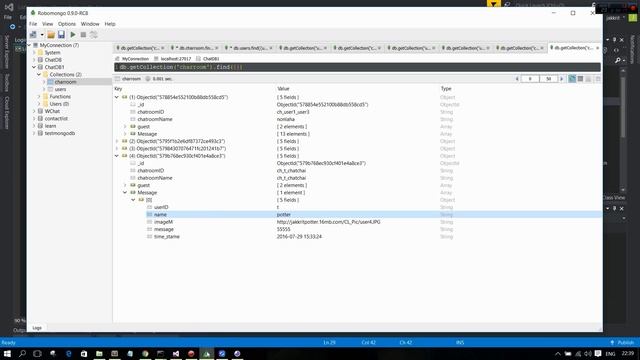Click the gray Stop icon in toolbar
This screenshot has width=640, height=360.
point(83,35)
